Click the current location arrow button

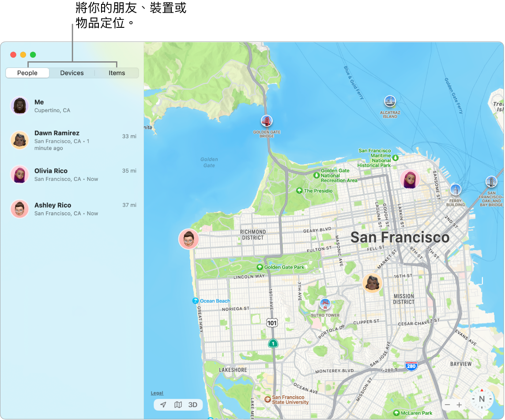click(163, 405)
